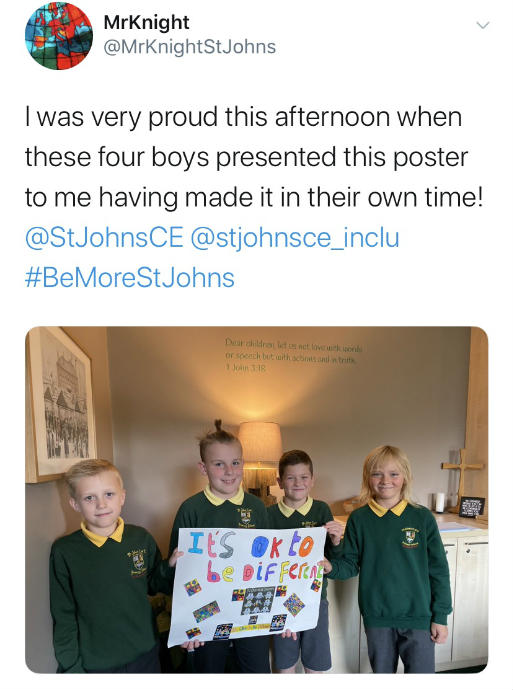Tap the small black sign beside cross

472,506
